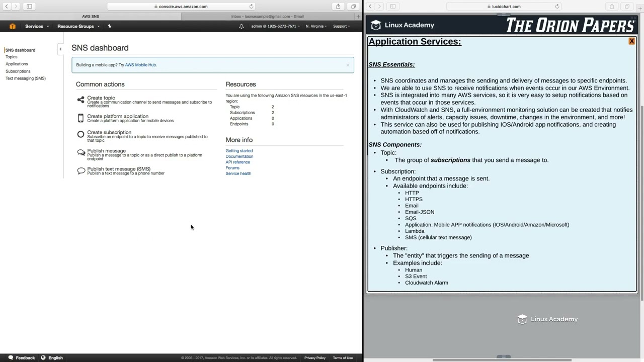Open Subscriptions in the sidebar

[x=18, y=71]
